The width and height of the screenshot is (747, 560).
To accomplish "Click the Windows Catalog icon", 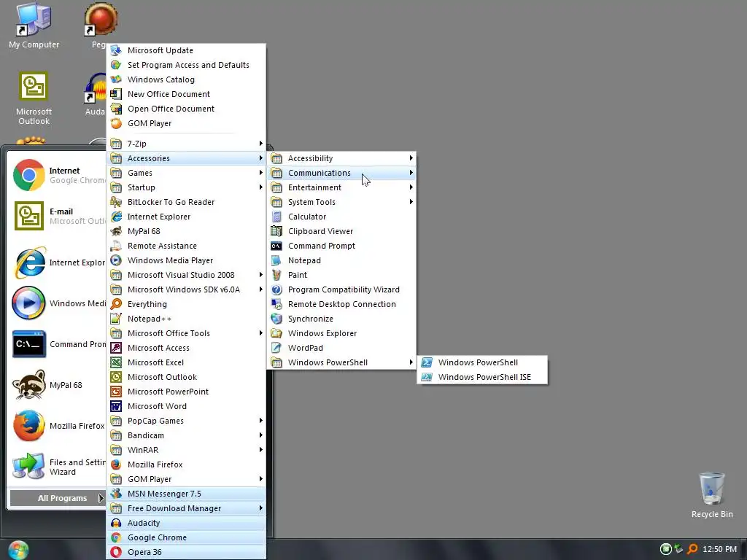I will click(116, 79).
